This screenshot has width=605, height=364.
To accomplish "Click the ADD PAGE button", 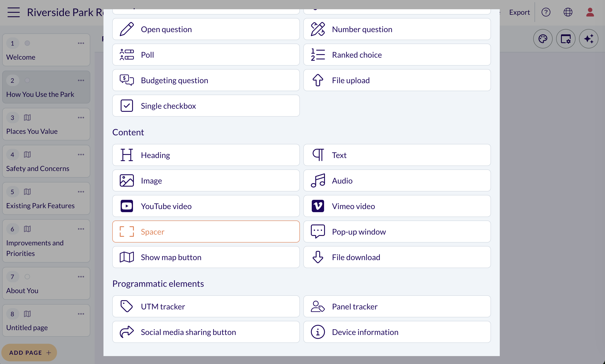I will (x=29, y=353).
